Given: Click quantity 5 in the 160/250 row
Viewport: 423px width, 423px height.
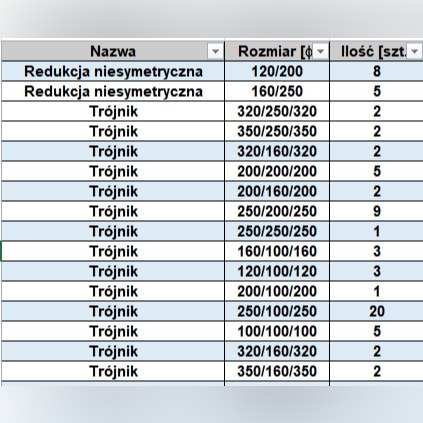Looking at the screenshot, I should coord(377,91).
